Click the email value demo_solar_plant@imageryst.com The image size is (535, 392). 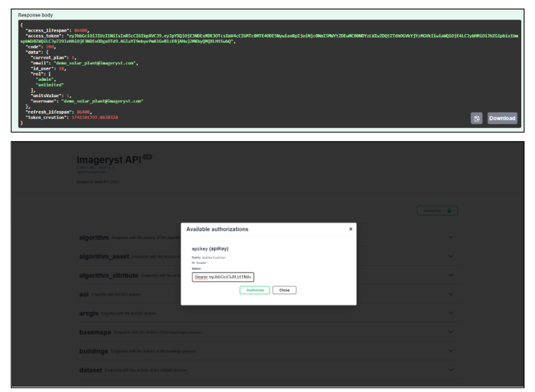96,63
